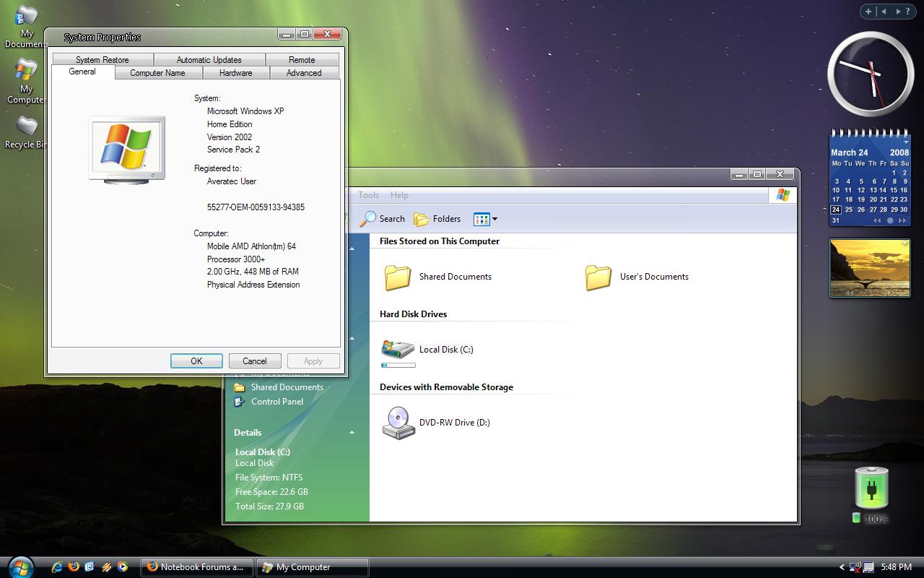Open the Help menu in My Computer

pyautogui.click(x=399, y=195)
